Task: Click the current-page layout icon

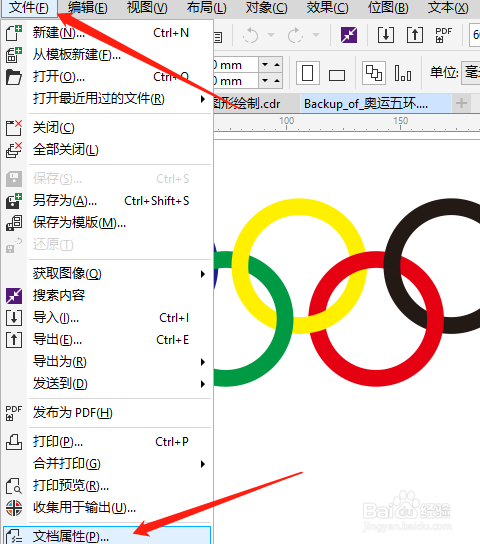Action: click(x=403, y=73)
